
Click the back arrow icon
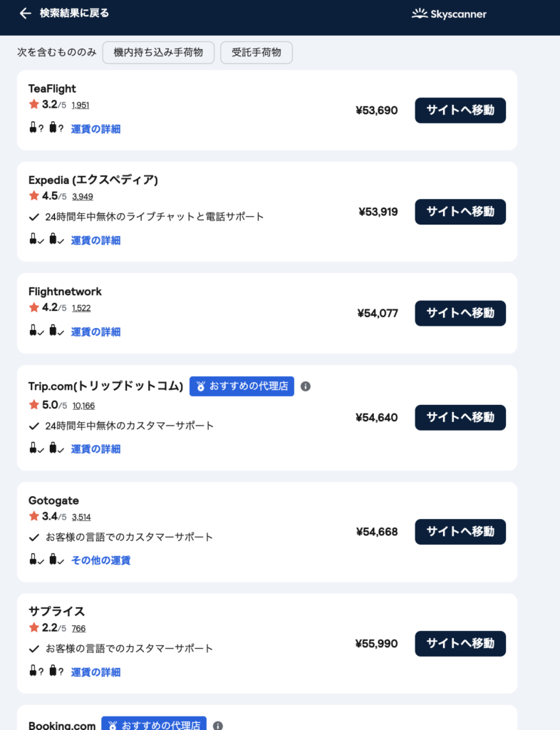tap(26, 14)
